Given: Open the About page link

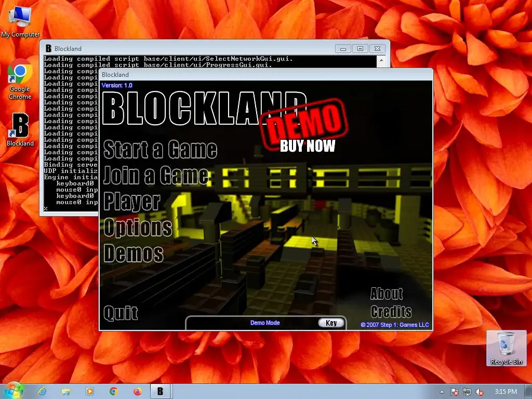Looking at the screenshot, I should coord(387,294).
